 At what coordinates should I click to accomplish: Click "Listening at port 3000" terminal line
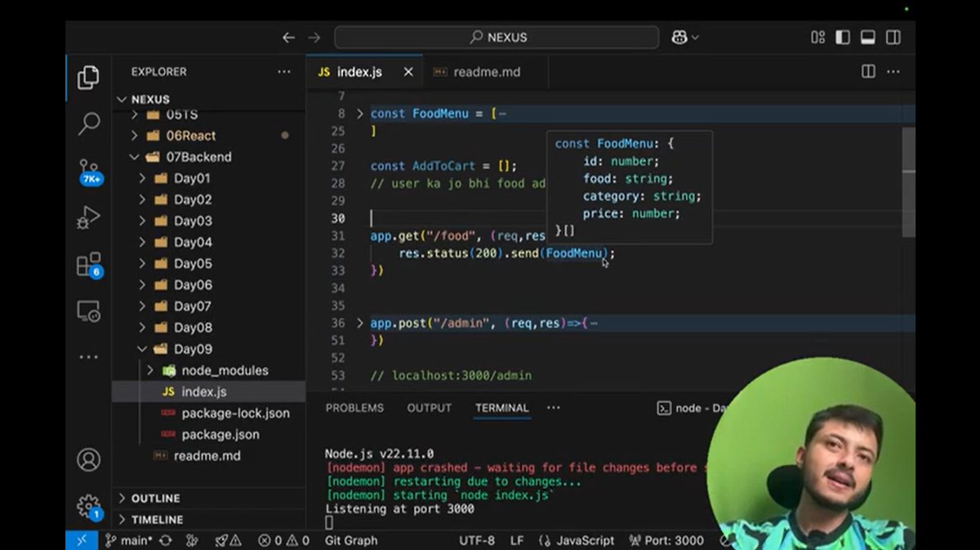coord(399,508)
